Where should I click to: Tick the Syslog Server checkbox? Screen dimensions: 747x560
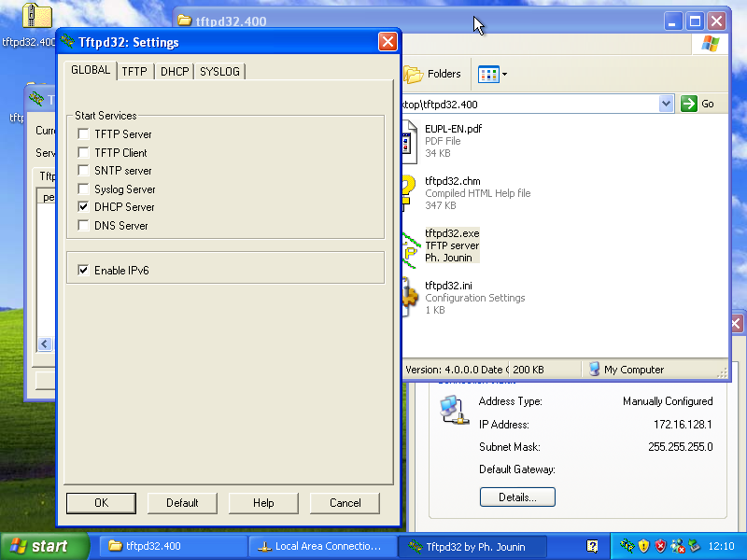tap(84, 189)
